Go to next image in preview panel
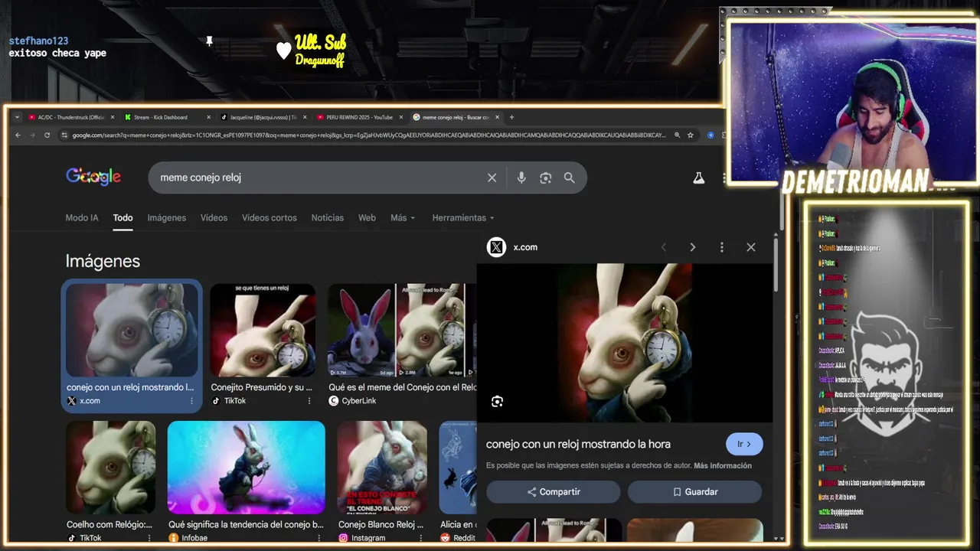This screenshot has width=980, height=551. (692, 247)
